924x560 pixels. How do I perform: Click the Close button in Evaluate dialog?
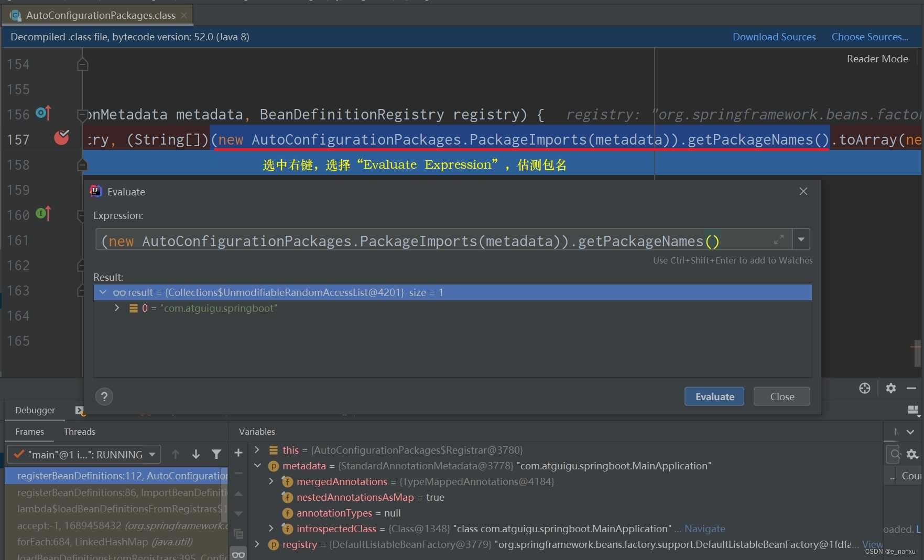[x=782, y=397]
